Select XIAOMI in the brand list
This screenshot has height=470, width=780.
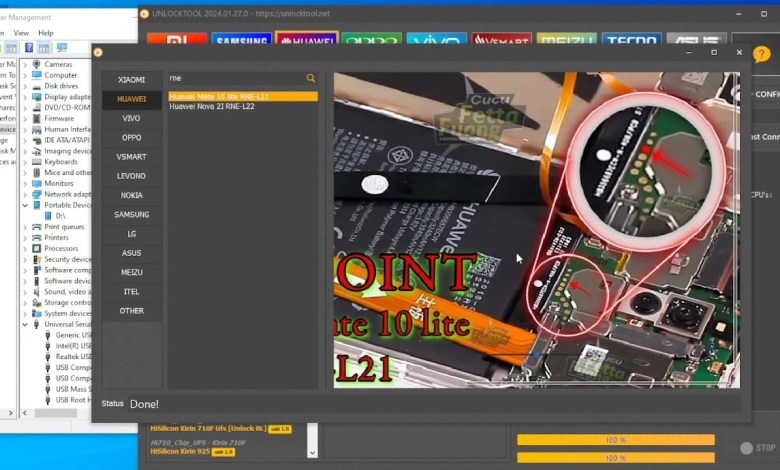click(131, 79)
